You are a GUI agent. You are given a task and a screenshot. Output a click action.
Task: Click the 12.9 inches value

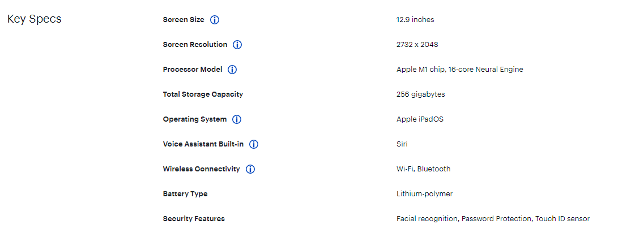[x=415, y=20]
